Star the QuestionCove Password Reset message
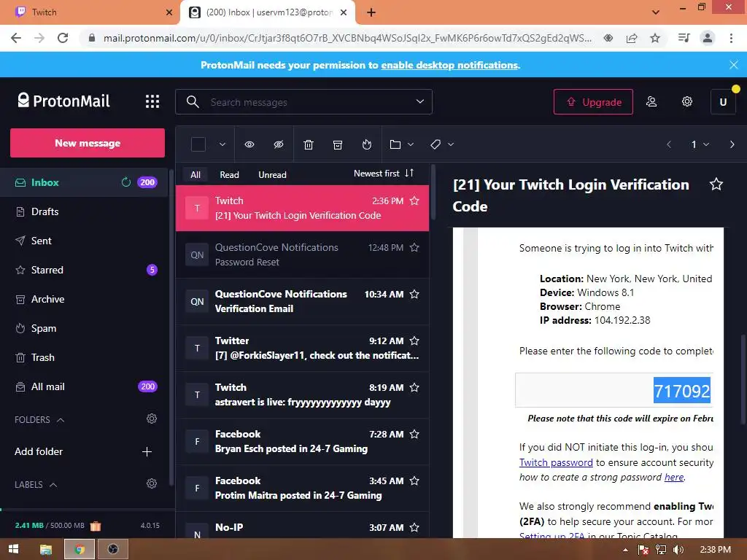The width and height of the screenshot is (747, 560). [x=414, y=247]
